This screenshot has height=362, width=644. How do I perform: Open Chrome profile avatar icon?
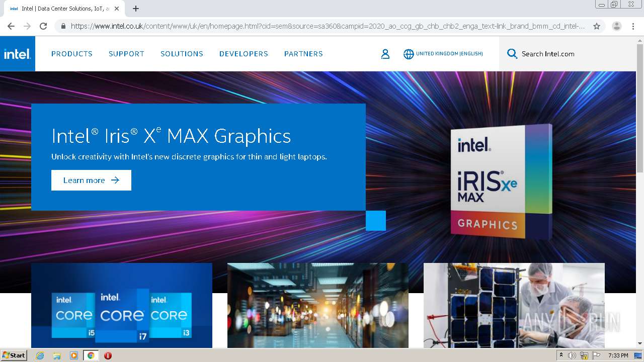click(617, 26)
